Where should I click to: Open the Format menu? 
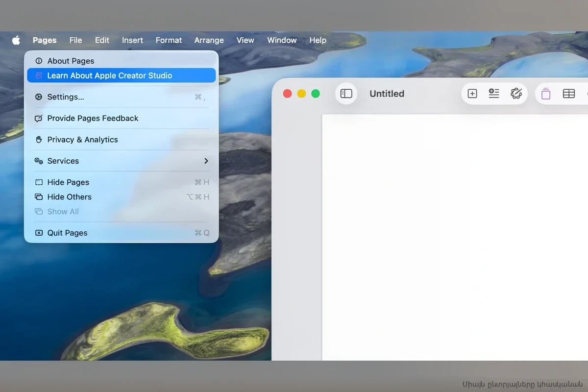pyautogui.click(x=169, y=40)
